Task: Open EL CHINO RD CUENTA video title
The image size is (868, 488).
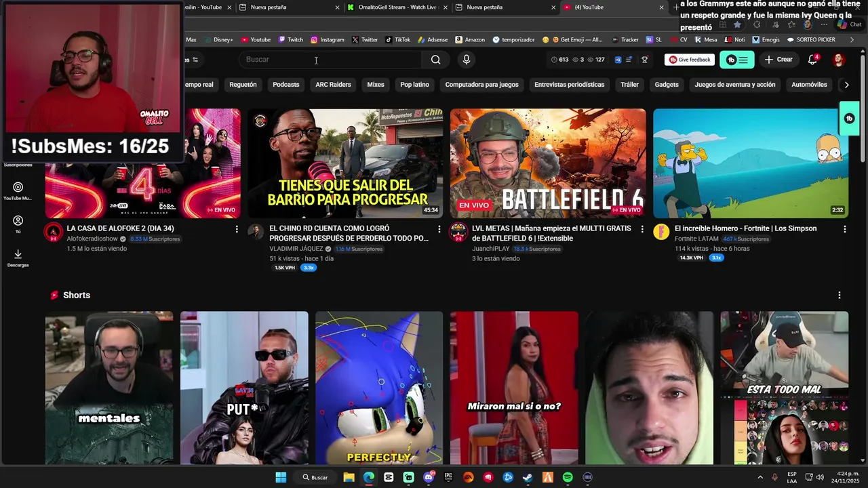Action: [349, 233]
